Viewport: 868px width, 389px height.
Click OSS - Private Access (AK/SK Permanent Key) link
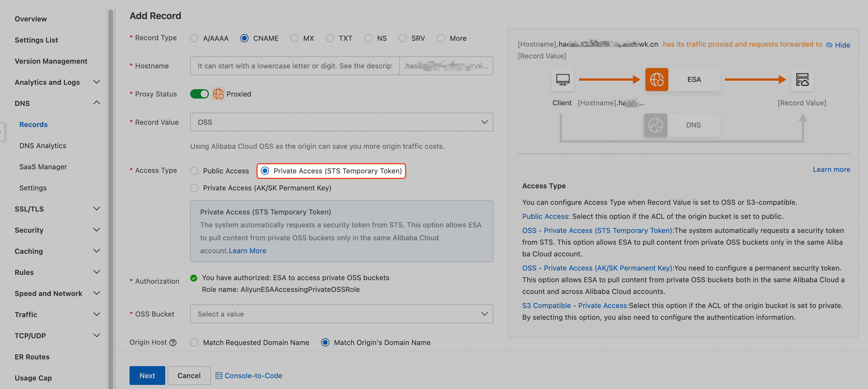click(x=598, y=268)
